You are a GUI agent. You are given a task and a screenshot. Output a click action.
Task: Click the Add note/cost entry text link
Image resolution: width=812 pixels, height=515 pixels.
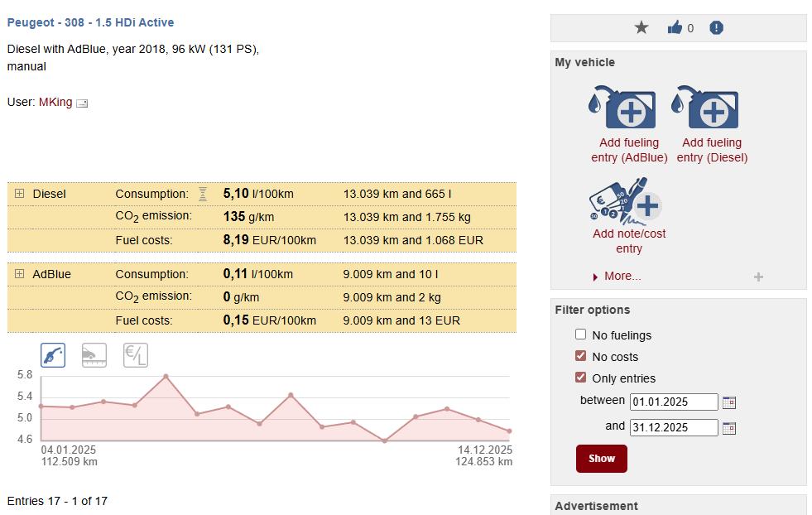[x=629, y=241]
